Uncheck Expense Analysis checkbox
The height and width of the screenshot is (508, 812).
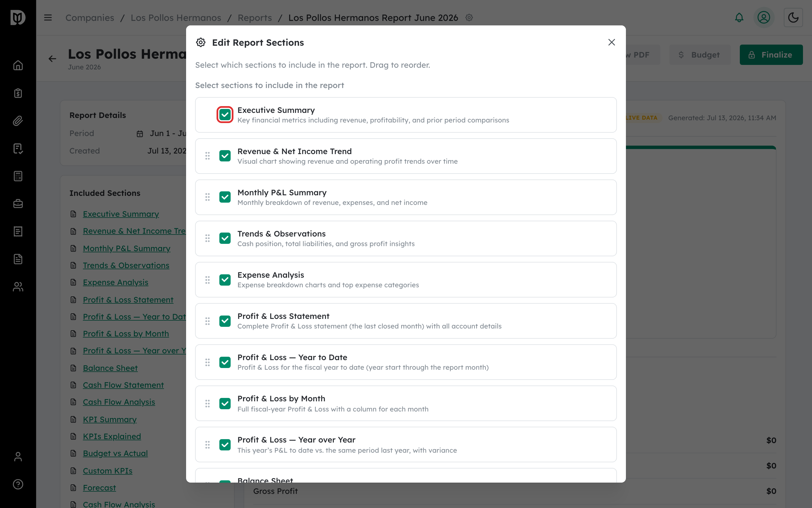pyautogui.click(x=225, y=280)
